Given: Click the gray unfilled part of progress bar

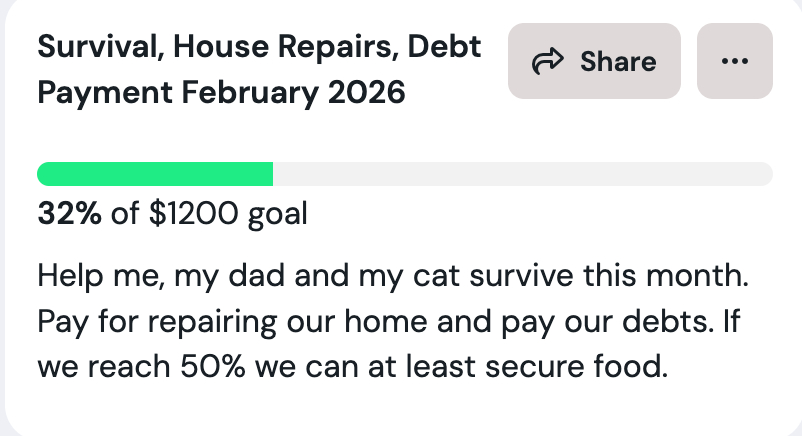Looking at the screenshot, I should [520, 173].
